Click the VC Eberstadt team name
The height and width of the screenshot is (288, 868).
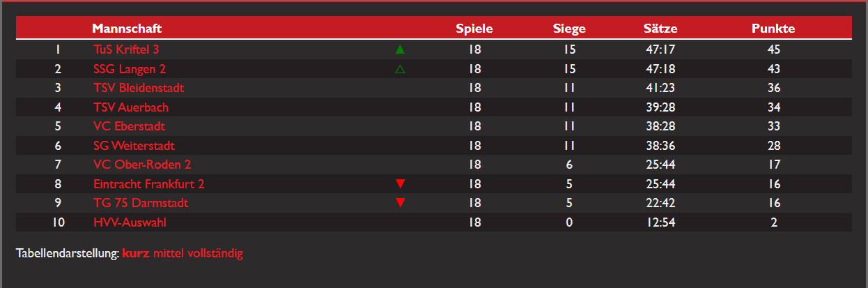[129, 126]
